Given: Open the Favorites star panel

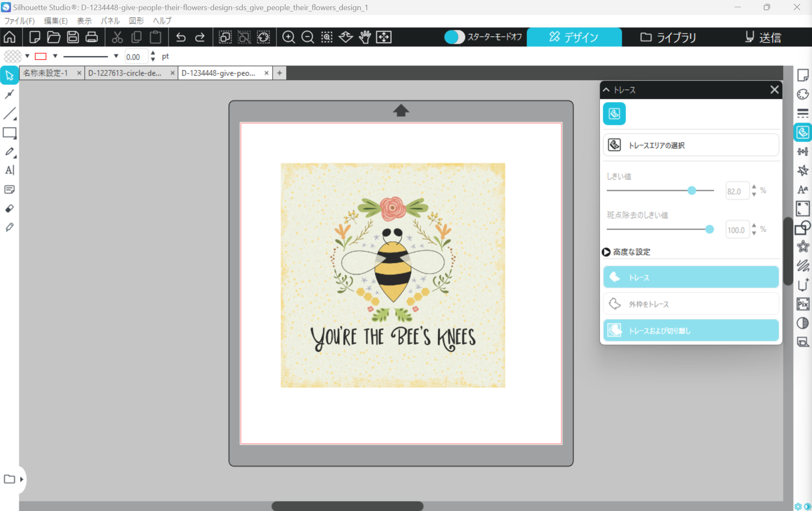Looking at the screenshot, I should pos(803,246).
